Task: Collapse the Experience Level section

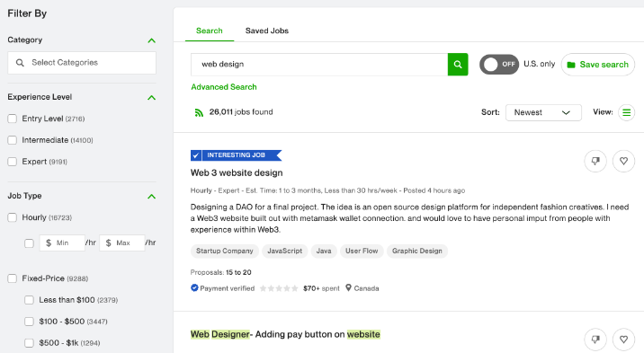Action: click(151, 98)
